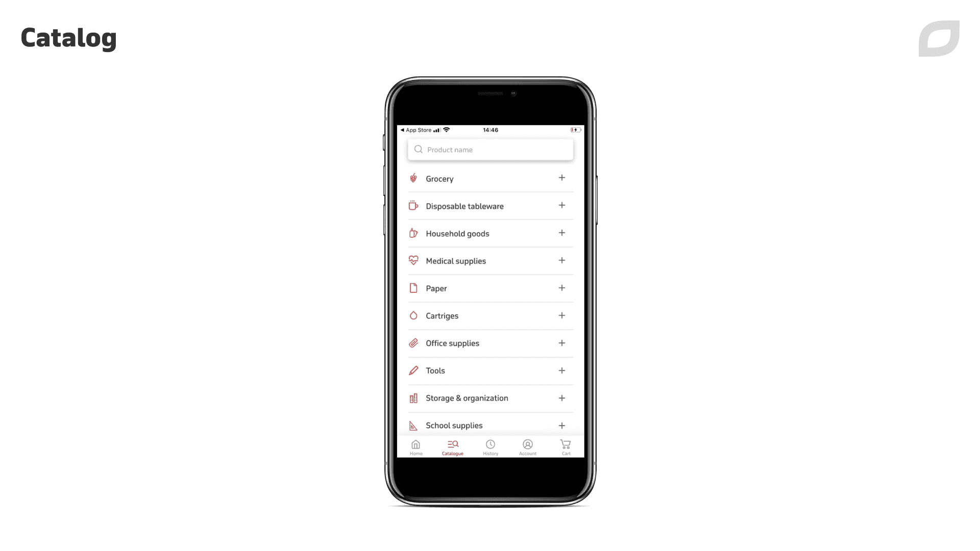
Task: Expand the School supplies category
Action: click(x=562, y=425)
